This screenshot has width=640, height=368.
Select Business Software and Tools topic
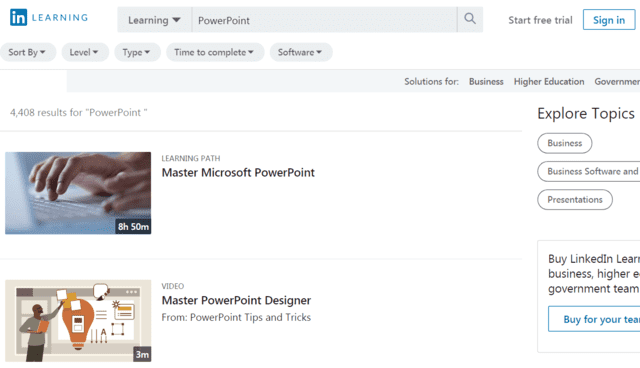point(589,171)
